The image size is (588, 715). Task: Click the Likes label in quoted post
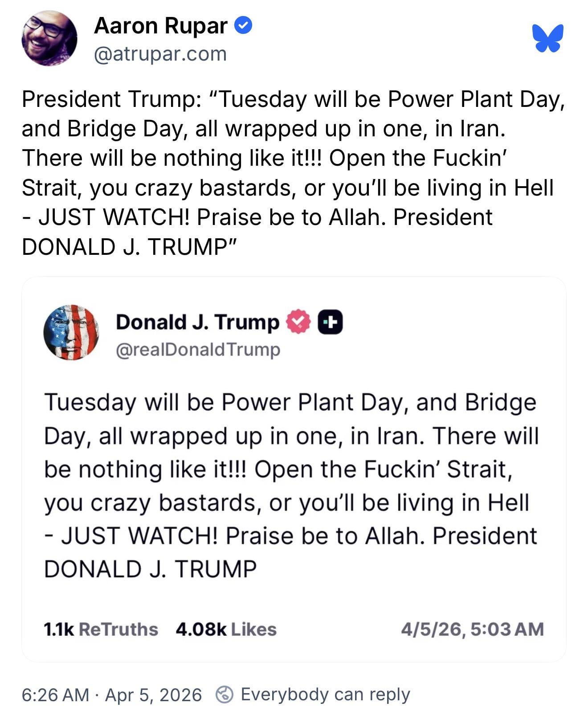(x=253, y=629)
